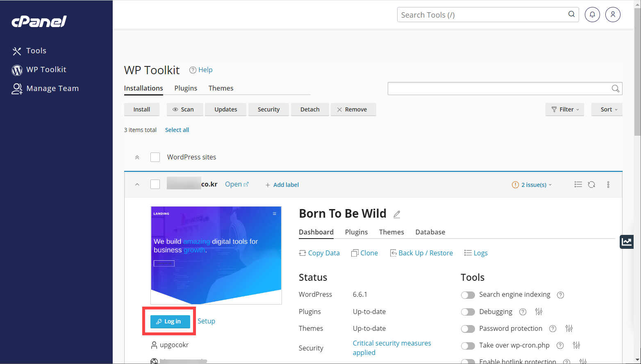
Task: Click help icon next to Password protection
Action: 552,329
